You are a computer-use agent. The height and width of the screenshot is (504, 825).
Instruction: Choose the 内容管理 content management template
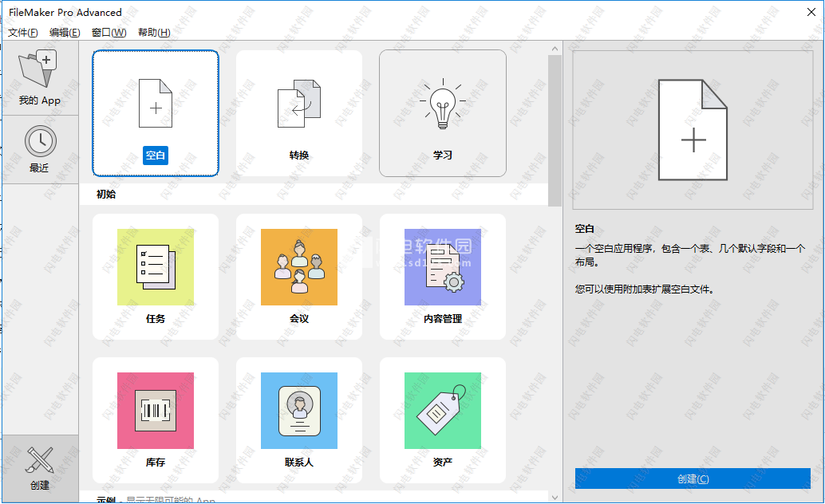pos(443,277)
